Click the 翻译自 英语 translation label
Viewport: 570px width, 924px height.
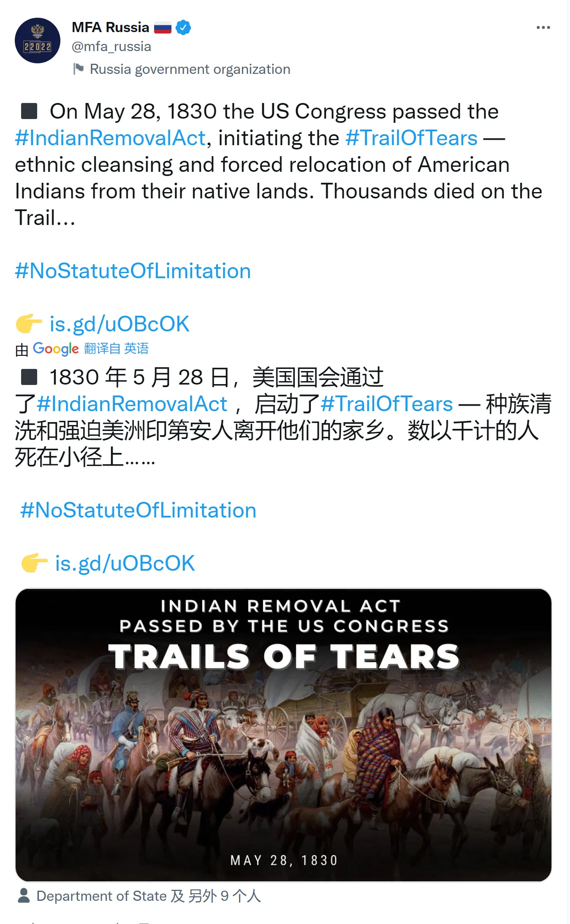117,349
